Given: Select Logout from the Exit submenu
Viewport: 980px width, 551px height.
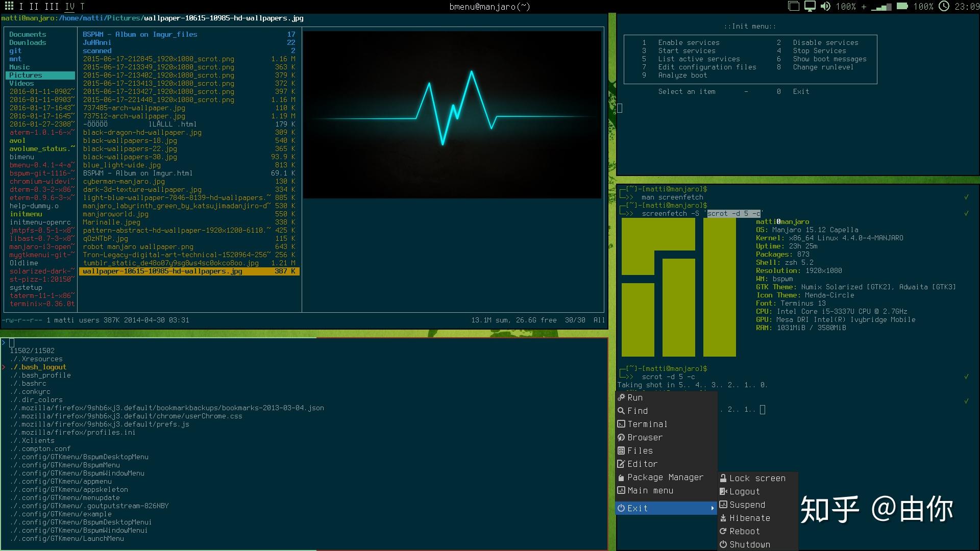Looking at the screenshot, I should [x=745, y=491].
